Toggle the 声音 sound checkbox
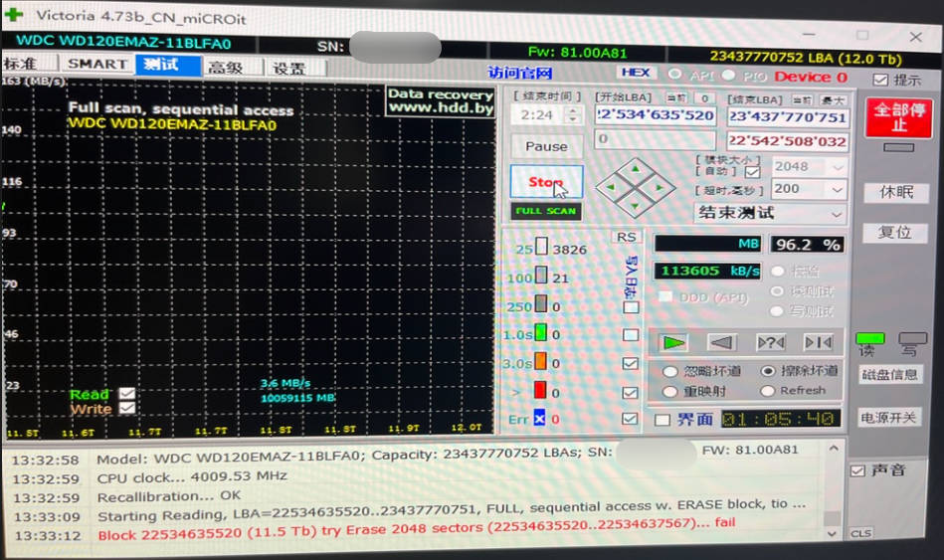The height and width of the screenshot is (560, 944). 857,470
